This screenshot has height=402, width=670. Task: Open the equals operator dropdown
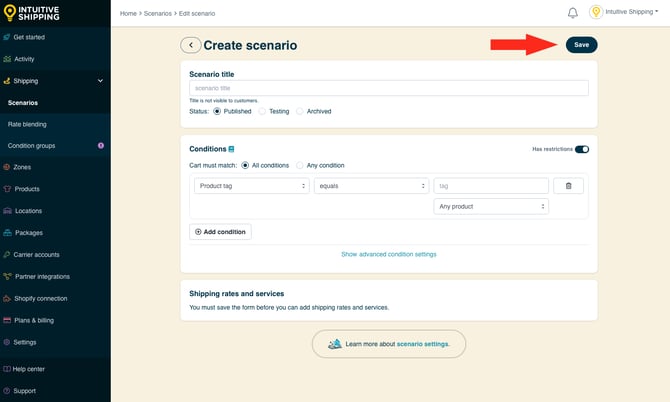coord(371,186)
